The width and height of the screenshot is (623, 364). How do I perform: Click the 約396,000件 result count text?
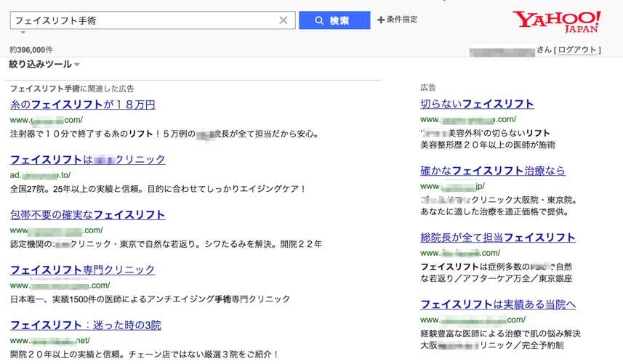click(31, 50)
